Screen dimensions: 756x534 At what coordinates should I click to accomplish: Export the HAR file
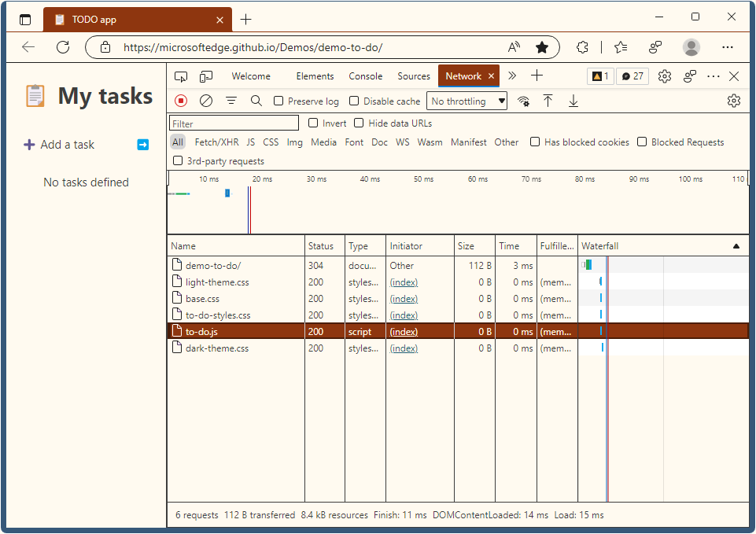point(573,101)
